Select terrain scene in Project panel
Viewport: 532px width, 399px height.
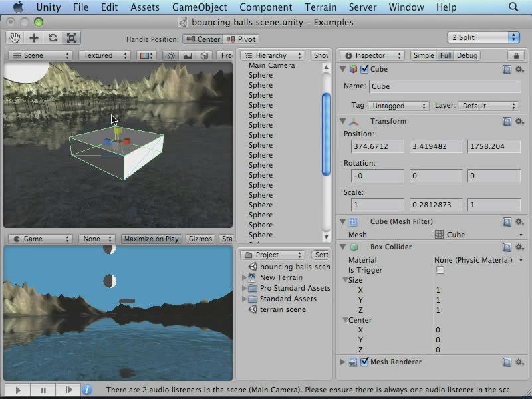click(x=283, y=309)
